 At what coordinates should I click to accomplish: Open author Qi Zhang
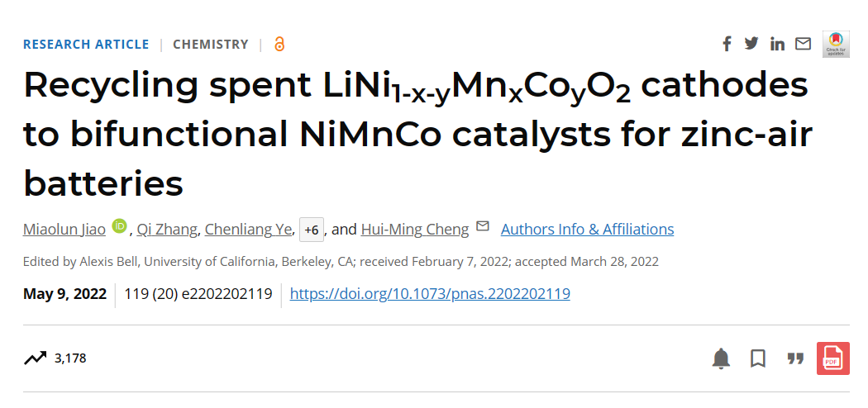167,230
